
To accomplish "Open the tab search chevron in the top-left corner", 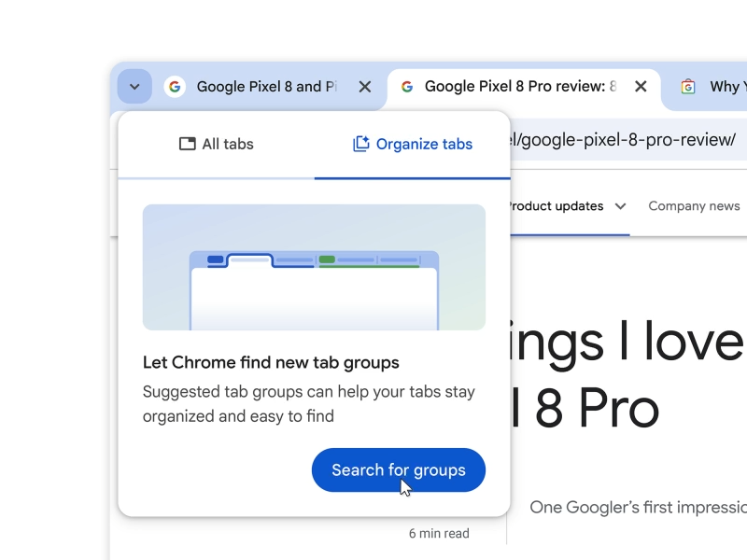I will [x=134, y=86].
